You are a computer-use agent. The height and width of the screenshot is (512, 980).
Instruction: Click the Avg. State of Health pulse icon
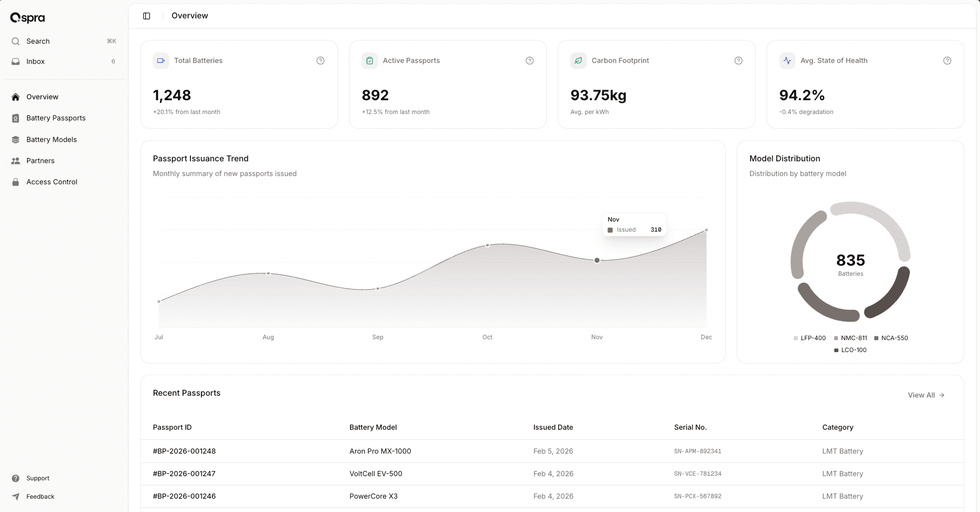[787, 60]
